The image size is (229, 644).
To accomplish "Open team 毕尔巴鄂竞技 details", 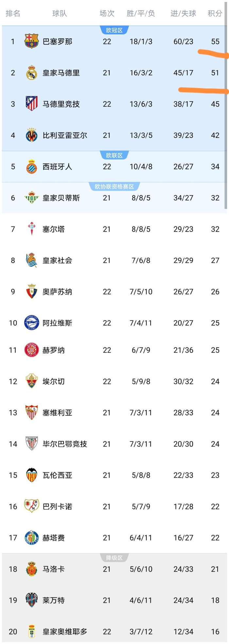I will 65,444.
